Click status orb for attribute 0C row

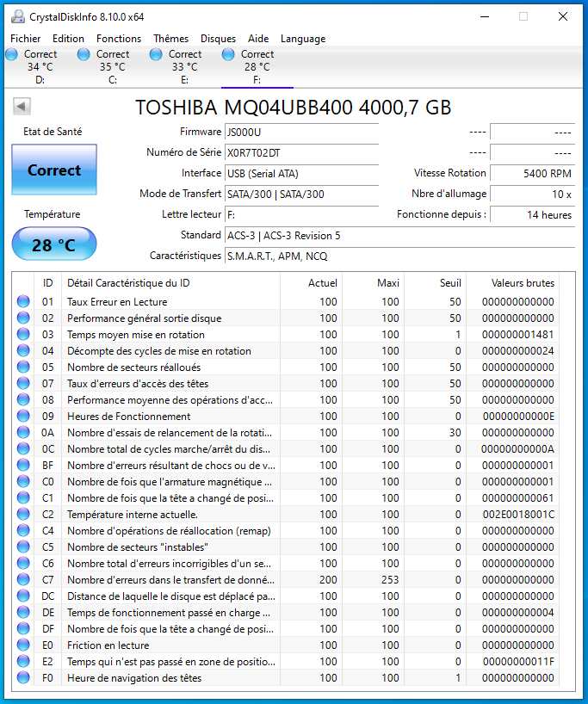coord(23,448)
